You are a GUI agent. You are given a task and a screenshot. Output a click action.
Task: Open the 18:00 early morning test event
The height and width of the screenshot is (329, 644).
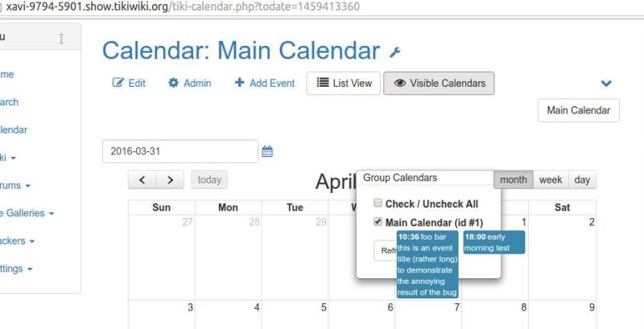click(x=494, y=242)
